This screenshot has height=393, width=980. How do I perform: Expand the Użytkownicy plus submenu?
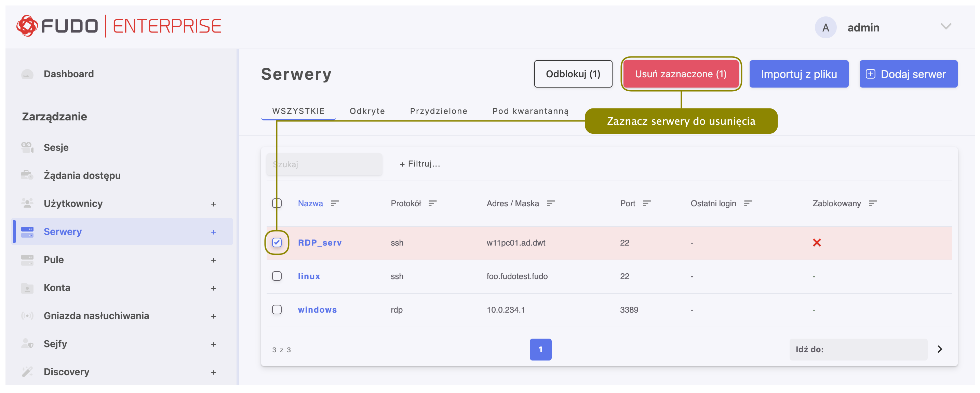213,204
